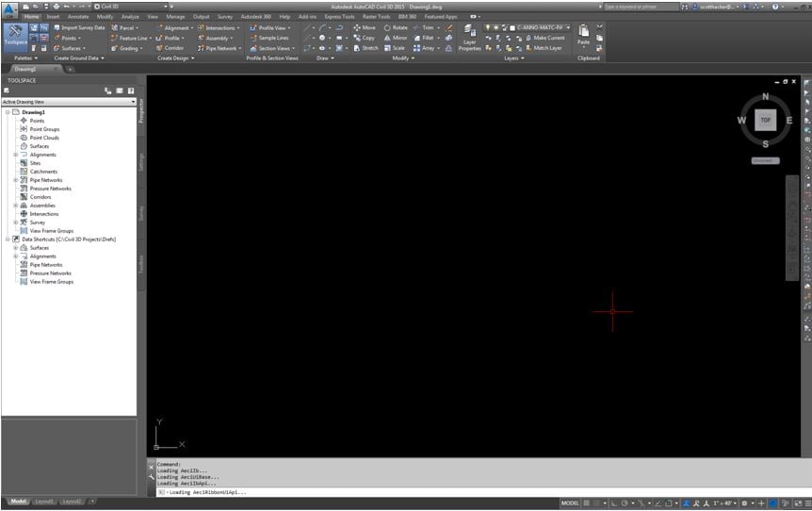Click the Toolspace palette button
The image size is (812, 511).
pos(15,38)
